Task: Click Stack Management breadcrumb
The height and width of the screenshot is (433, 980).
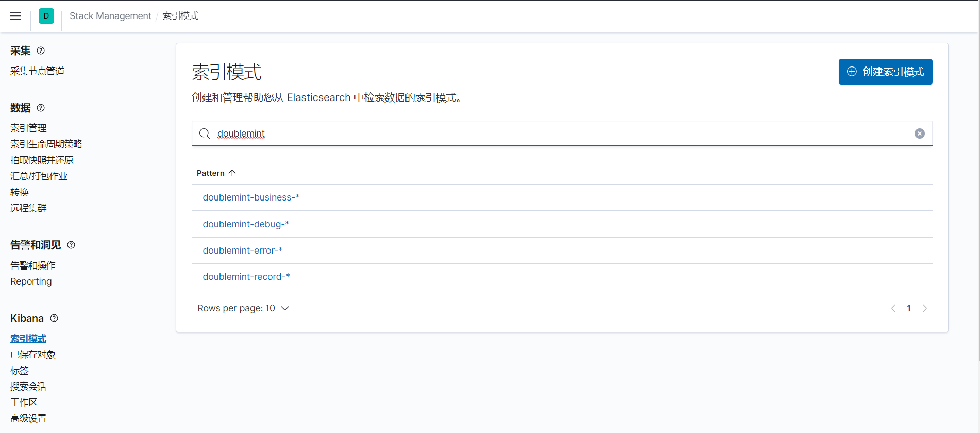Action: [110, 16]
